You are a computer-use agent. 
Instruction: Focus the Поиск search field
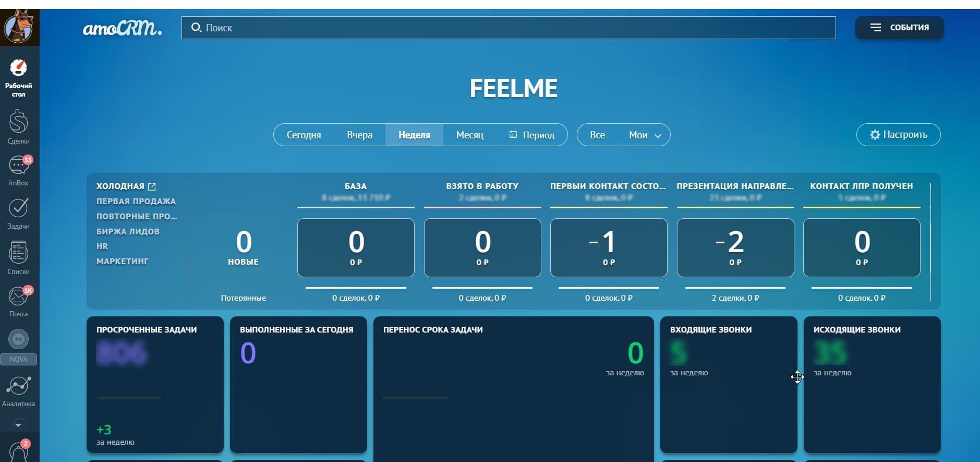(x=509, y=28)
